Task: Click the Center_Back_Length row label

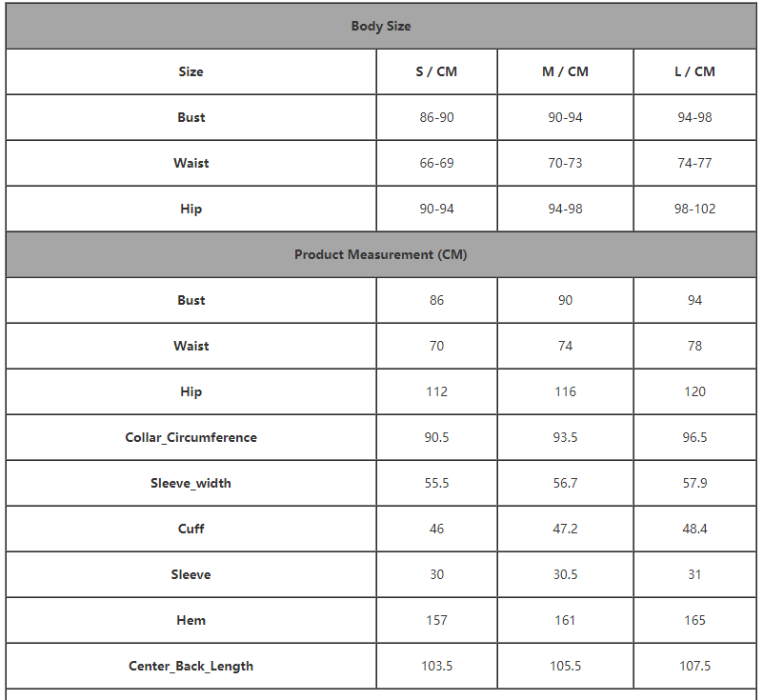Action: [x=191, y=666]
